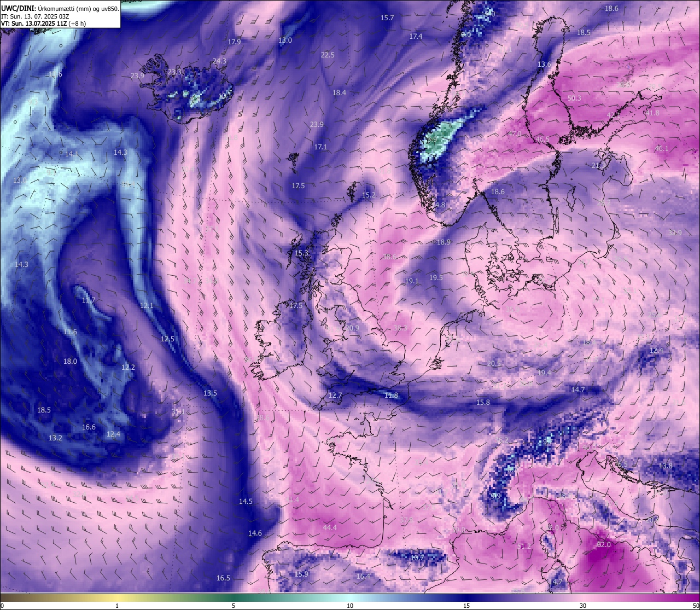Click the 41.8 value on the map
Image resolution: width=700 pixels, height=610 pixels.
(652, 113)
